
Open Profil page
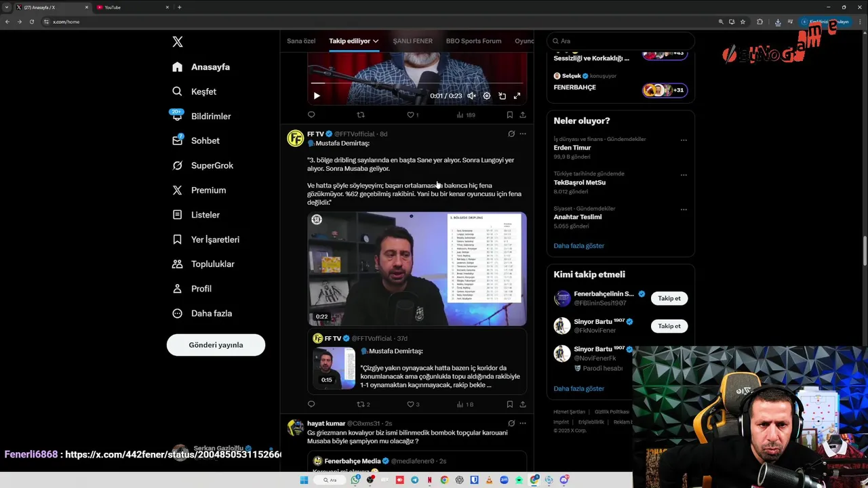(x=191, y=289)
